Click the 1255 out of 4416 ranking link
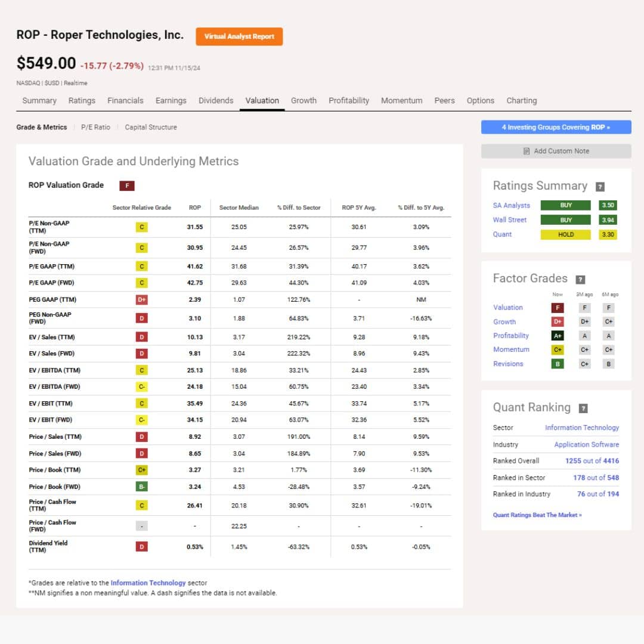Screen dimensions: 644x644 point(592,461)
